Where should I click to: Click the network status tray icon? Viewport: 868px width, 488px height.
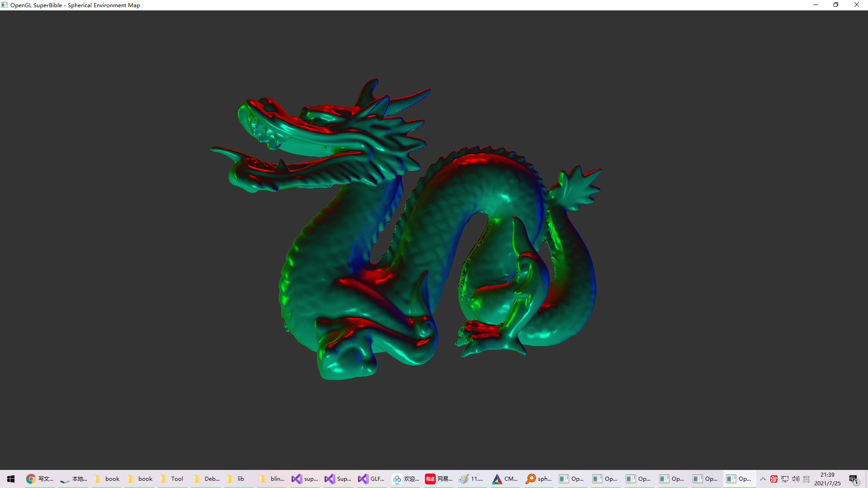(785, 479)
